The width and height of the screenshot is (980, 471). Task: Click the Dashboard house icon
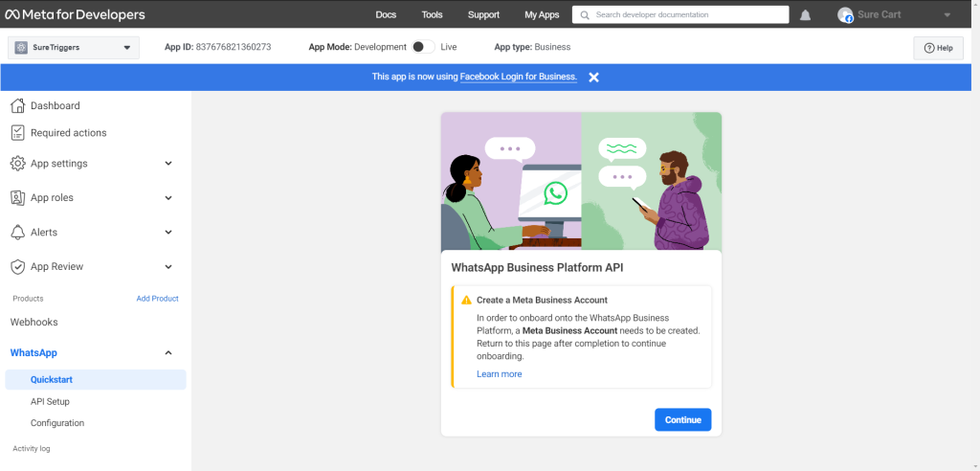click(18, 105)
